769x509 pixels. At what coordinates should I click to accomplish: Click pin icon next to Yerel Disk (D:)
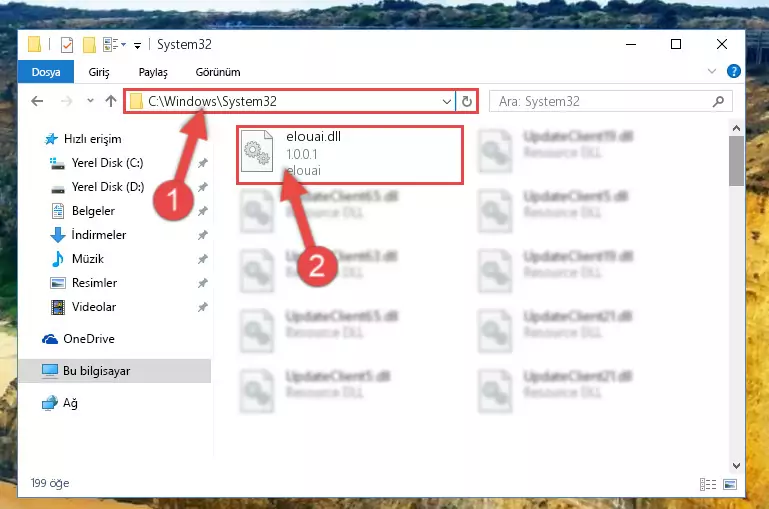pos(202,187)
